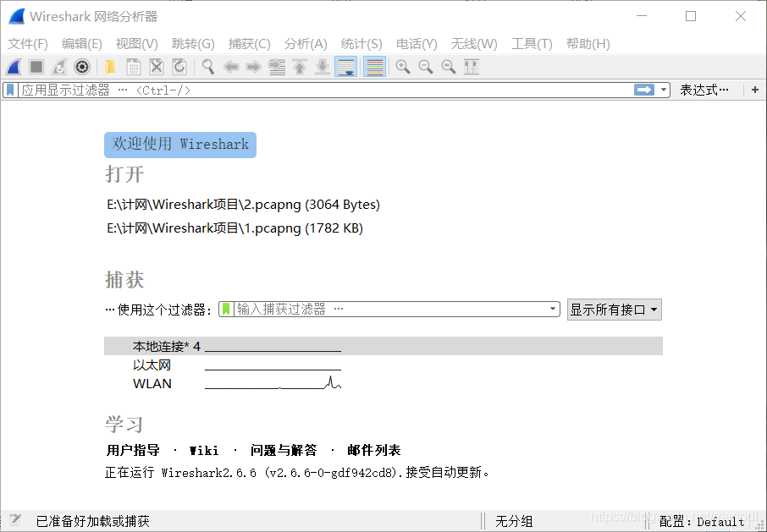Click the Wireshark version text line
767x532 pixels.
coord(297,473)
